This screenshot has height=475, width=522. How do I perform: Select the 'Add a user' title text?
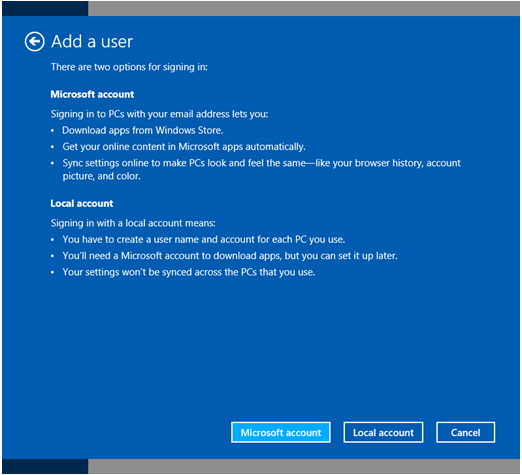point(92,42)
